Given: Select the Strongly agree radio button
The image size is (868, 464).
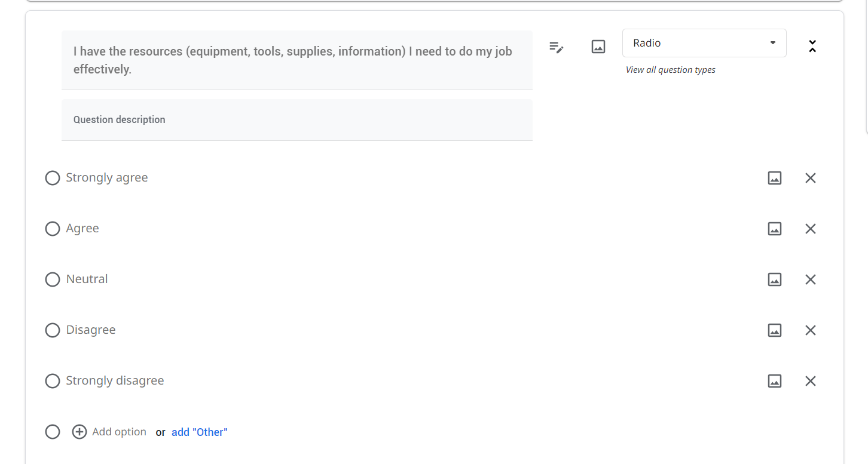Looking at the screenshot, I should (x=53, y=178).
